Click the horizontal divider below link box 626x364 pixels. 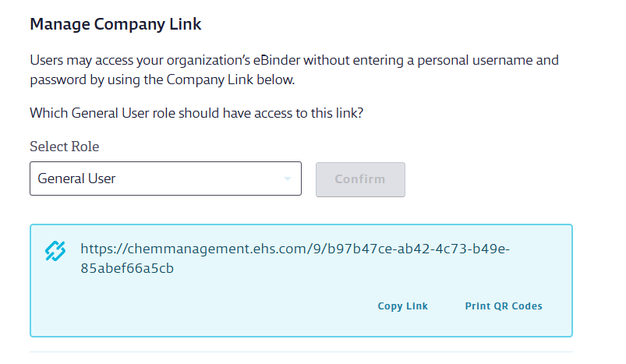click(x=301, y=352)
